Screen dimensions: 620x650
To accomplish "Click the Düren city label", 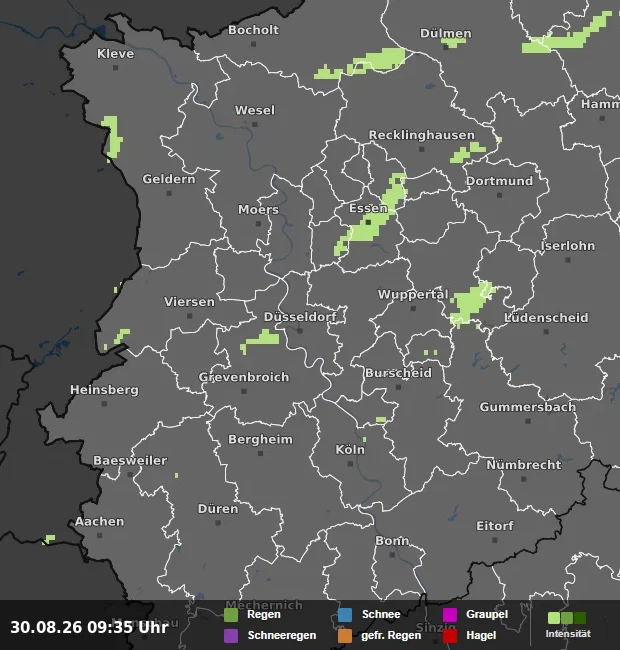I will pyautogui.click(x=218, y=509).
